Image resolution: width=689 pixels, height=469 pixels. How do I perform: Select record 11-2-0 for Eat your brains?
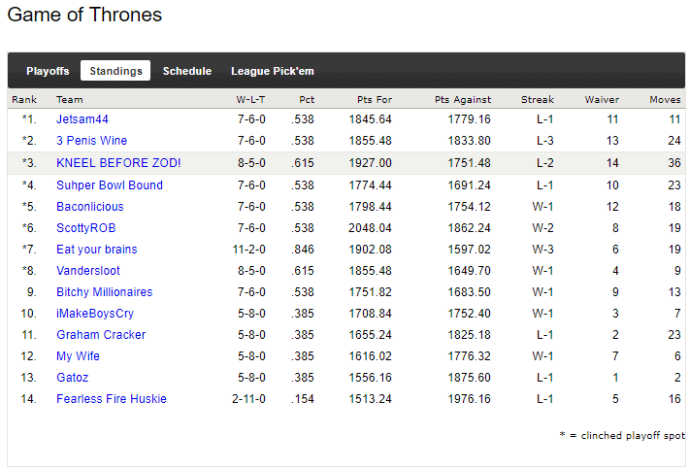click(249, 249)
